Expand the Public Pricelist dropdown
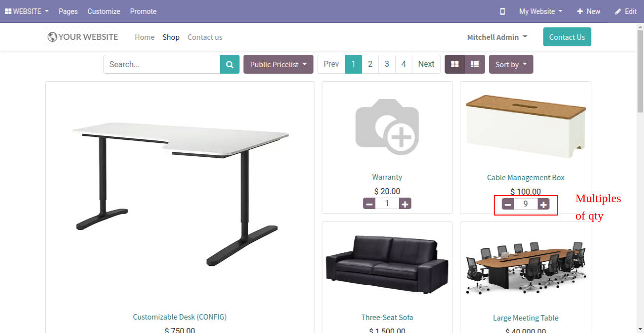Image resolution: width=644 pixels, height=333 pixels. tap(278, 64)
